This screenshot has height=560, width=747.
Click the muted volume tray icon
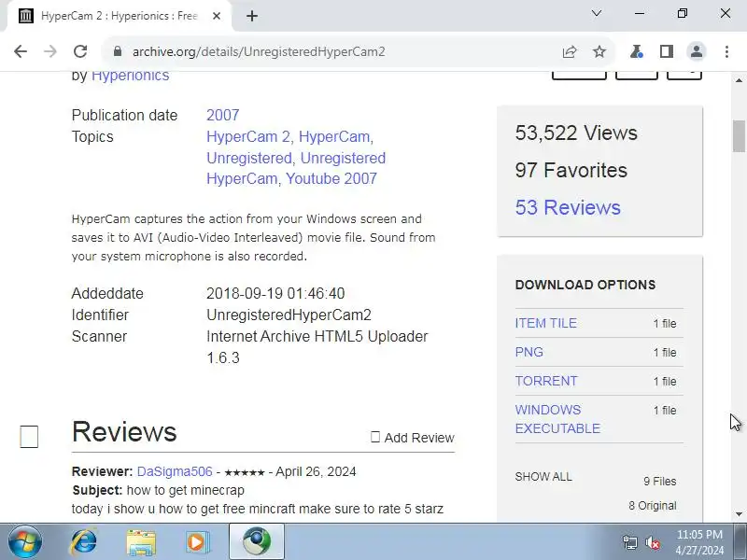652,542
